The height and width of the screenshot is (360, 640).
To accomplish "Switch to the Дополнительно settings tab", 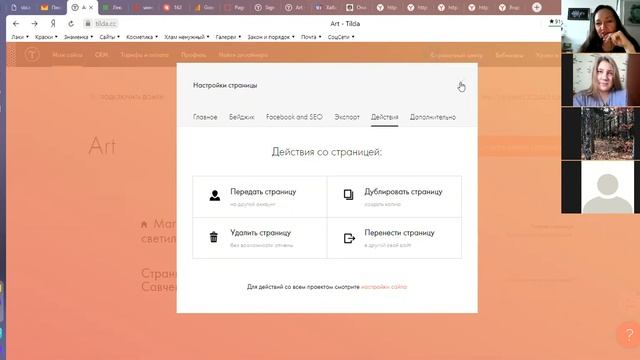I will coord(433,117).
